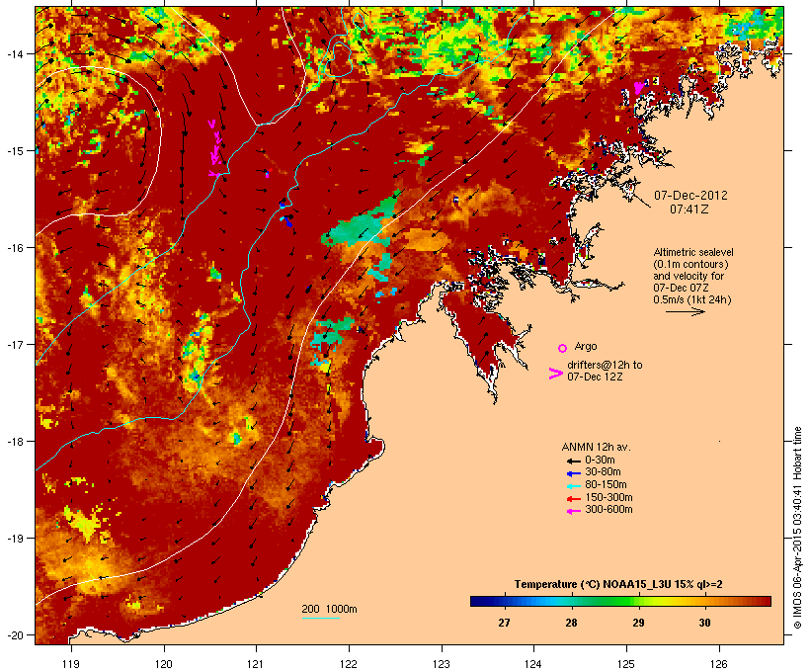Viewport: 810px width, 672px height.
Task: Click the '30-80m' depth label
Action: (603, 472)
